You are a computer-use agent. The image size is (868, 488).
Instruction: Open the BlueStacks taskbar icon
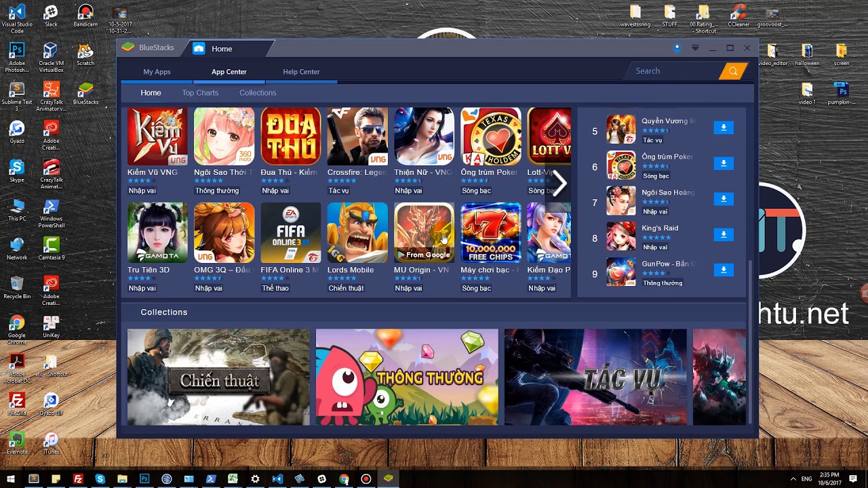point(388,479)
